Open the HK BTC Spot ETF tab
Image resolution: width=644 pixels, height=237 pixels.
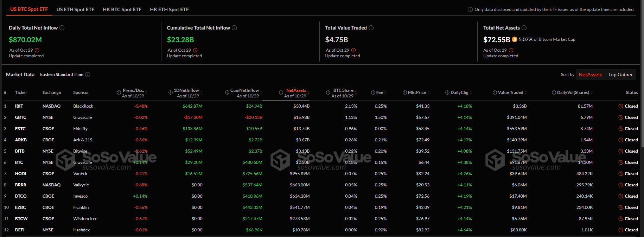(x=122, y=9)
